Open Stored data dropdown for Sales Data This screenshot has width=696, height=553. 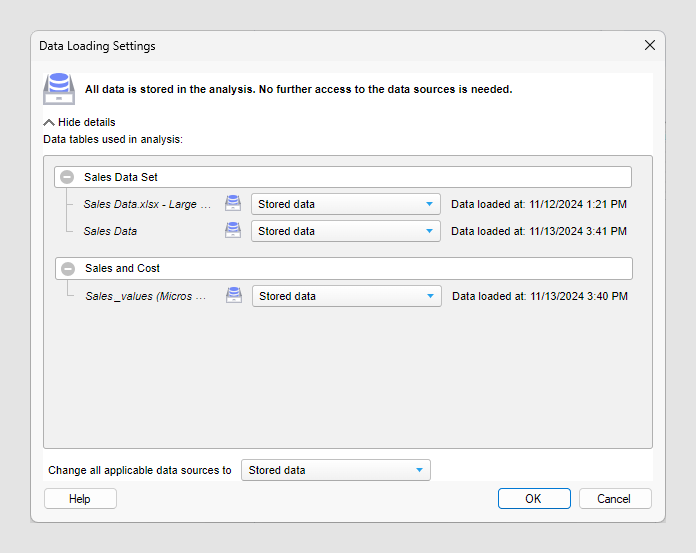point(346,231)
